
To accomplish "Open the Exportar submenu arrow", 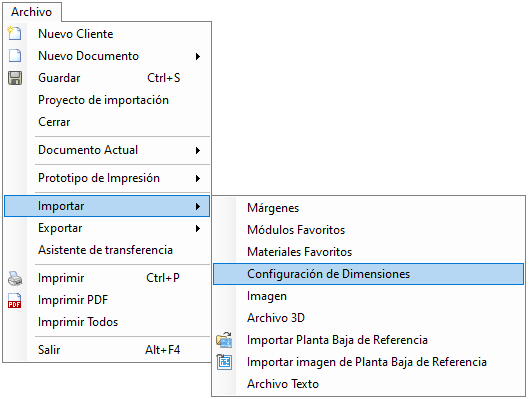I will (198, 229).
